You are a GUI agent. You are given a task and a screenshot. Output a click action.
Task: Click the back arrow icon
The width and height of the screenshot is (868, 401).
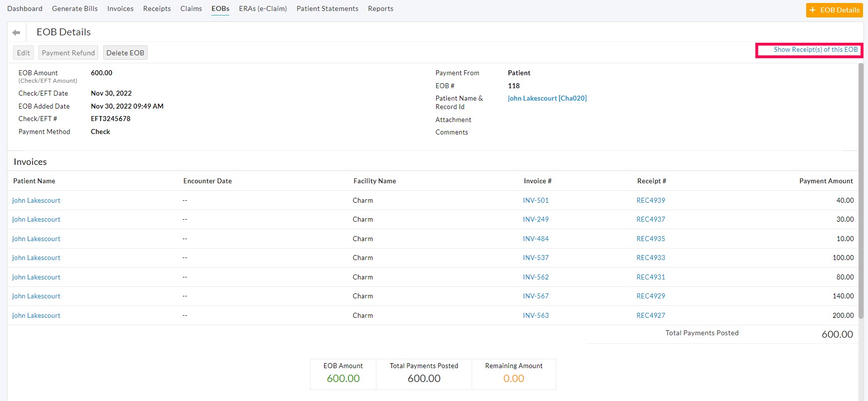click(16, 32)
